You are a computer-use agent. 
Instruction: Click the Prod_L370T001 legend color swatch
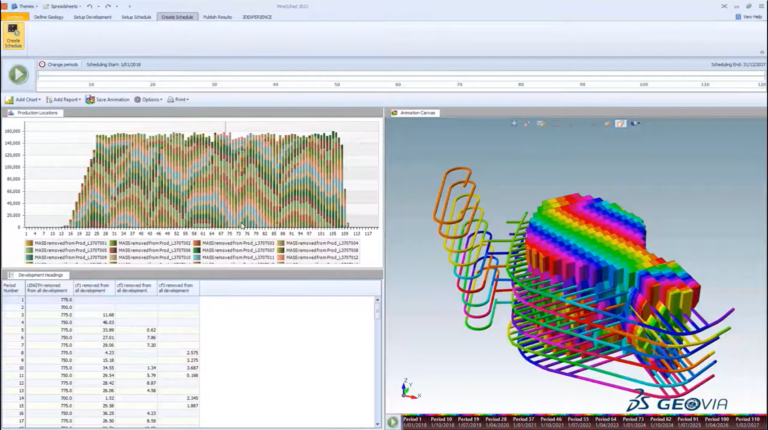(29, 243)
